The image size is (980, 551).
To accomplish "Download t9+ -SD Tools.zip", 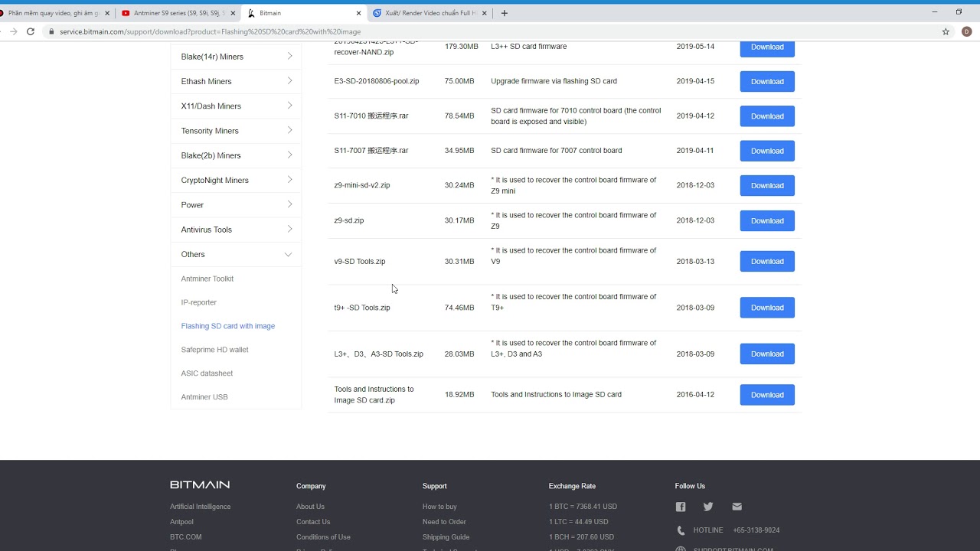I will (767, 308).
